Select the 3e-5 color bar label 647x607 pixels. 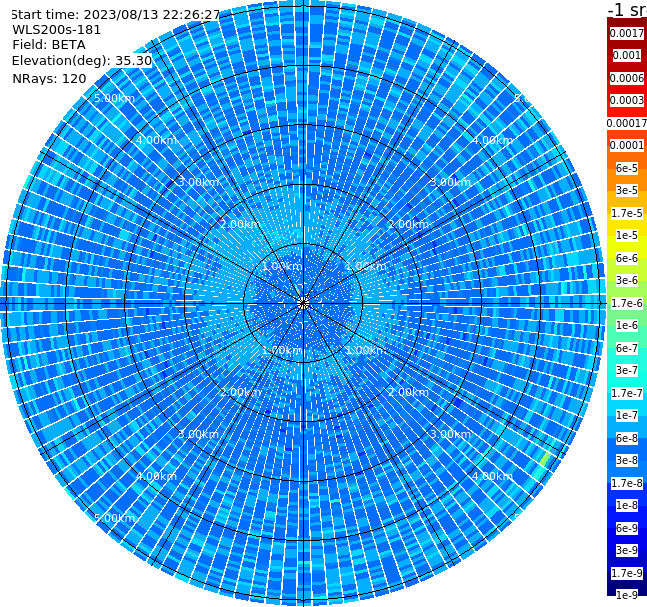click(627, 190)
